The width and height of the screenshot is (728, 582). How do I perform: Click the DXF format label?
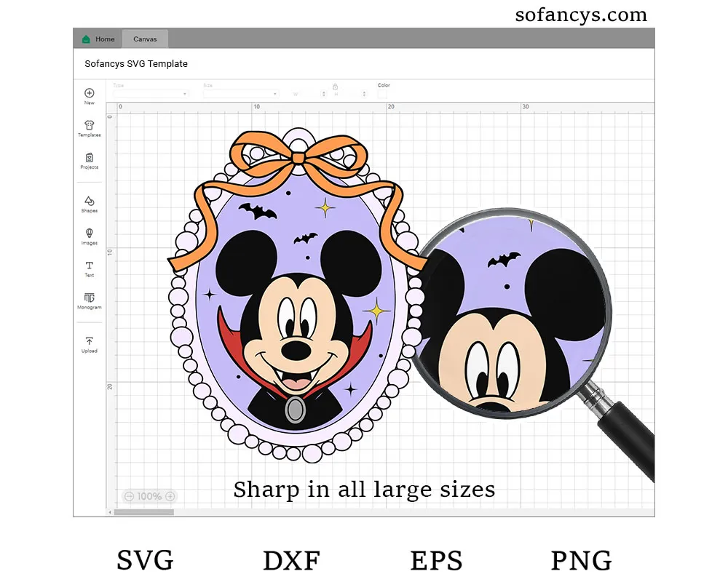(x=292, y=560)
